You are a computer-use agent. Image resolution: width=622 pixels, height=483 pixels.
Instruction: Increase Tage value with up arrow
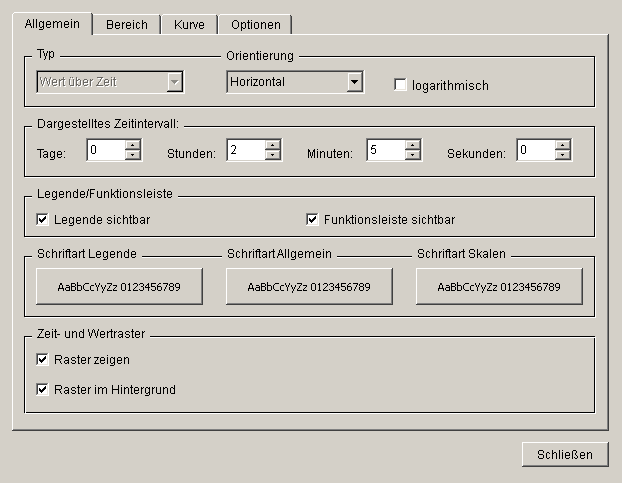[133, 145]
